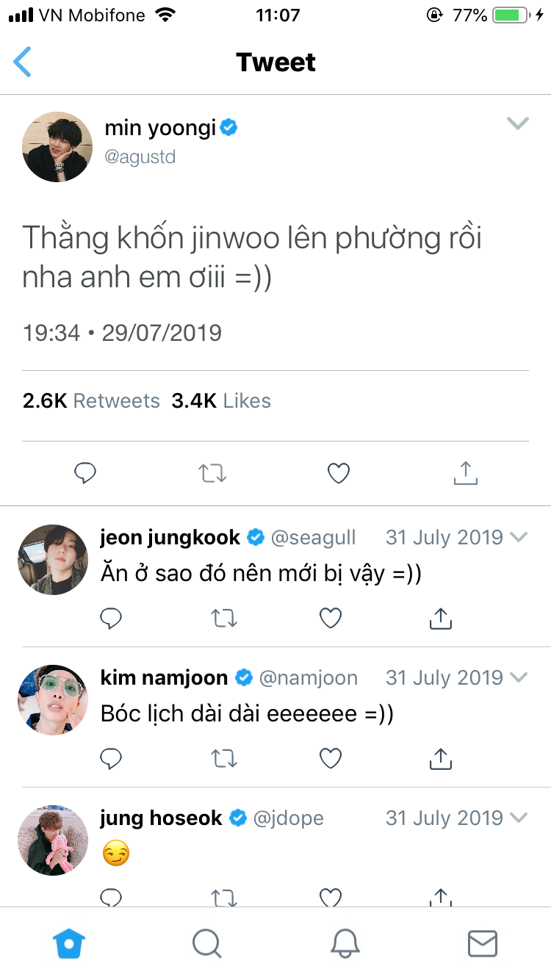The image size is (551, 980).
Task: Like jeon jungkook's reply
Action: click(331, 619)
